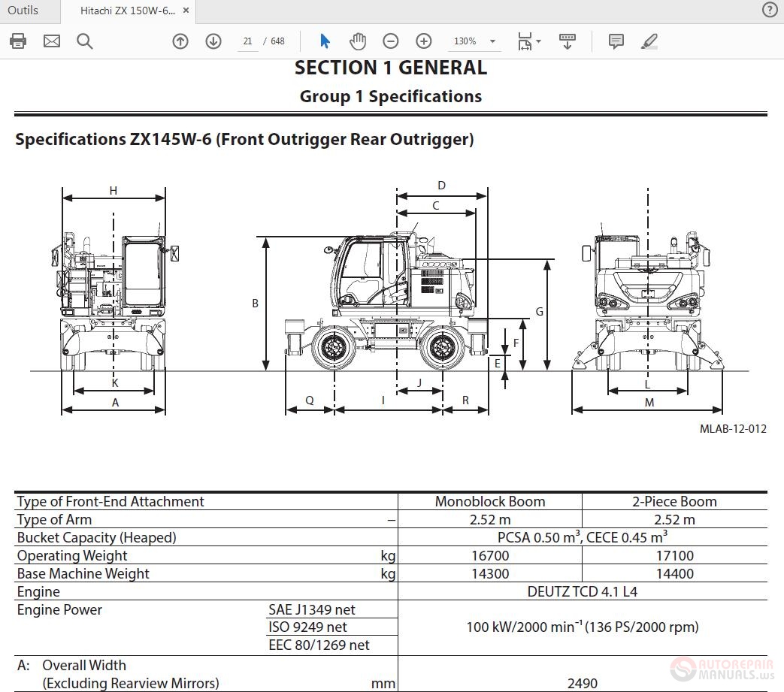This screenshot has width=784, height=692.
Task: Click A: Overall Width label
Action: pyautogui.click(x=71, y=666)
